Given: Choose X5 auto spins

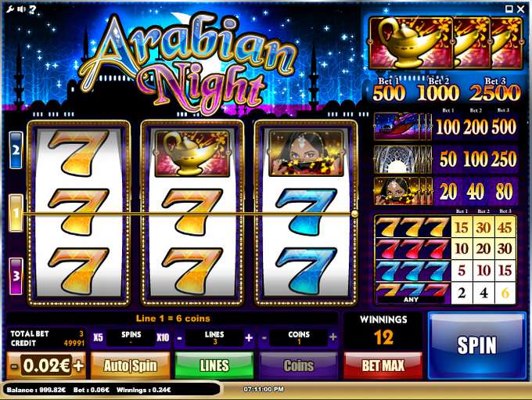Looking at the screenshot, I should point(98,337).
